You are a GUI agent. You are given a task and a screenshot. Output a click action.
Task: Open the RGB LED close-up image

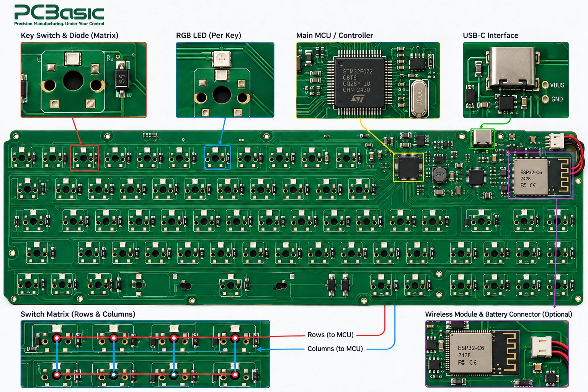tap(225, 80)
